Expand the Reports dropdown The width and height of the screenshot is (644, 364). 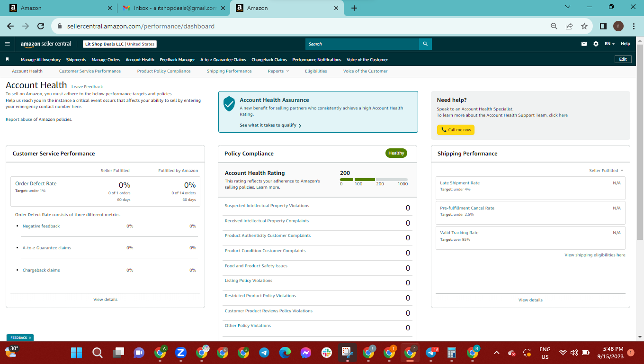278,71
